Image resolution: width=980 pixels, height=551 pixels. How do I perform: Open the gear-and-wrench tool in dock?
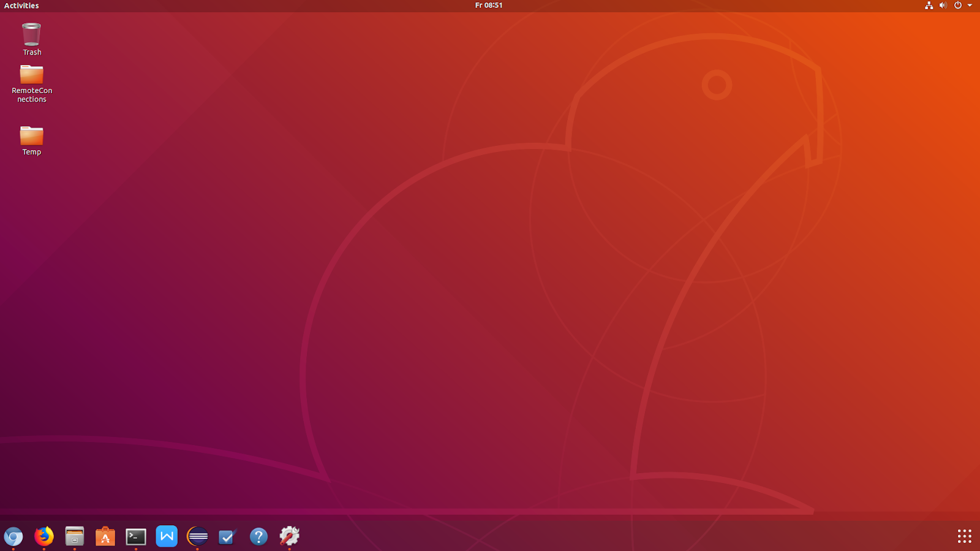click(x=289, y=536)
